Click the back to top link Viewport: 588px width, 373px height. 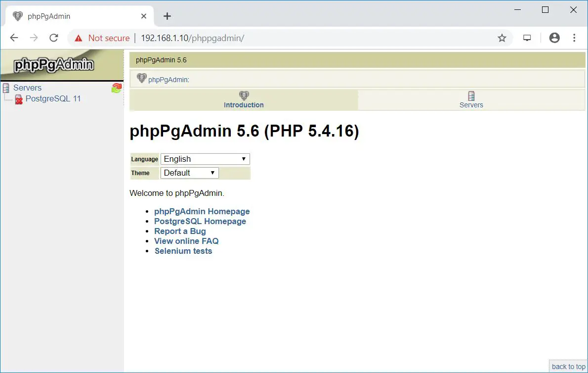tap(569, 367)
